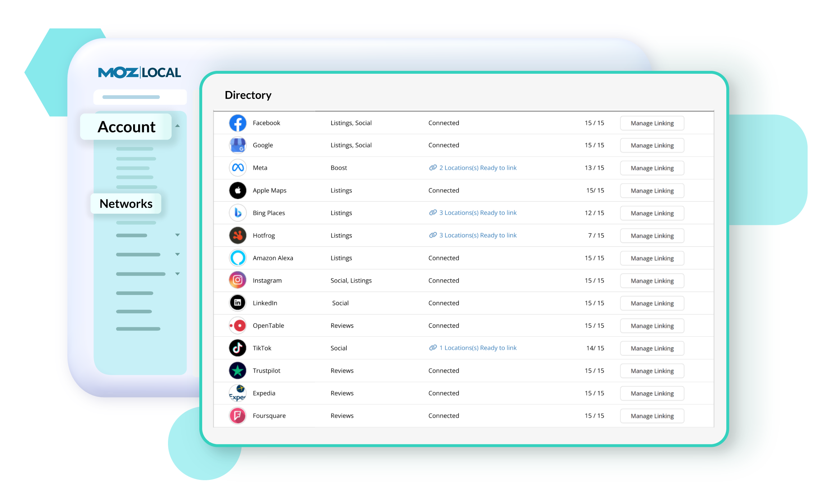
Task: Click the Apple Maps icon
Action: [x=237, y=190]
